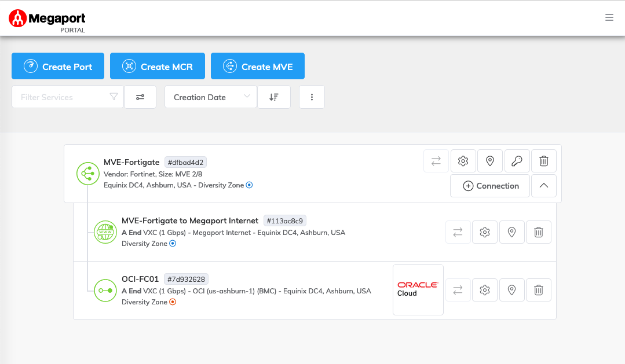Focus the Filter Services input field

[68, 97]
